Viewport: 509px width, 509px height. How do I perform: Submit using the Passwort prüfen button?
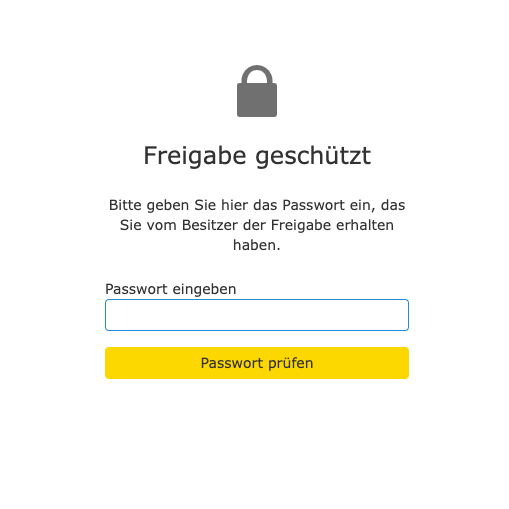257,363
